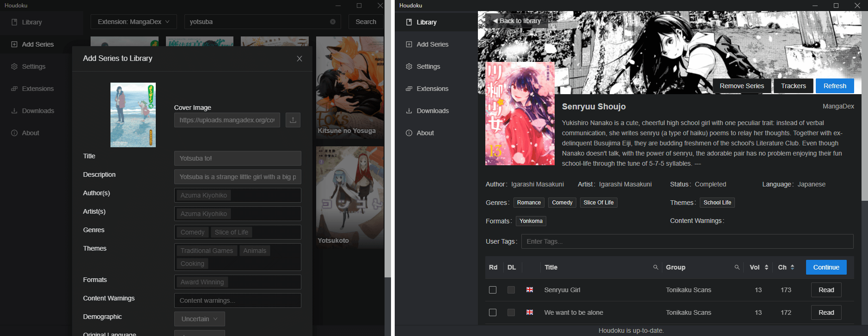Image resolution: width=868 pixels, height=336 pixels.
Task: Click the School Life theme tag
Action: (717, 203)
